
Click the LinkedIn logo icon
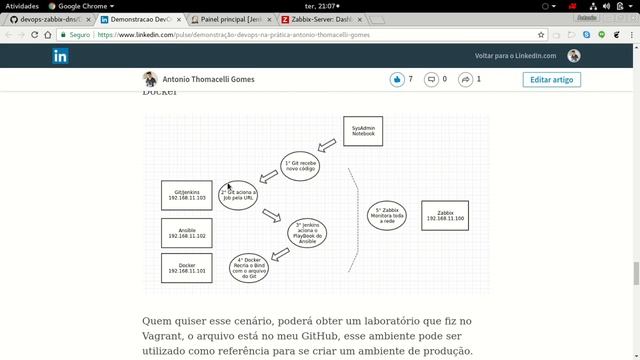click(x=60, y=56)
